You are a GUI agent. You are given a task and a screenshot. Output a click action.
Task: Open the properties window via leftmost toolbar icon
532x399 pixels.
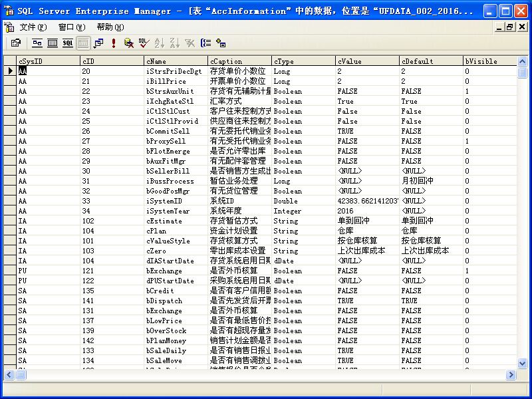pos(16,43)
